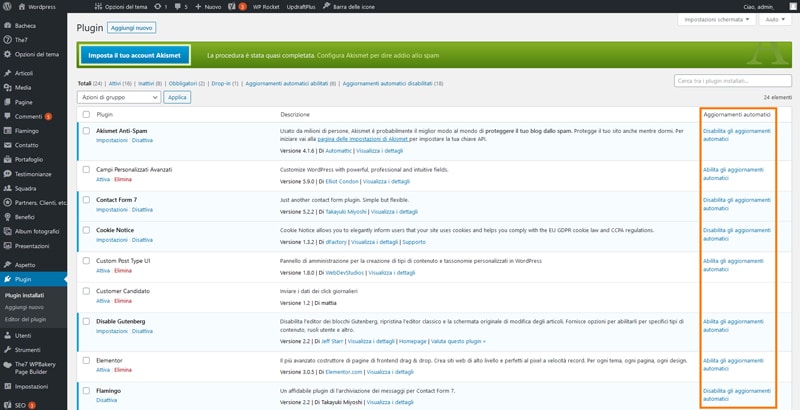The image size is (800, 410).
Task: Click the Aspetto brush icon in sidebar
Action: click(x=7, y=265)
